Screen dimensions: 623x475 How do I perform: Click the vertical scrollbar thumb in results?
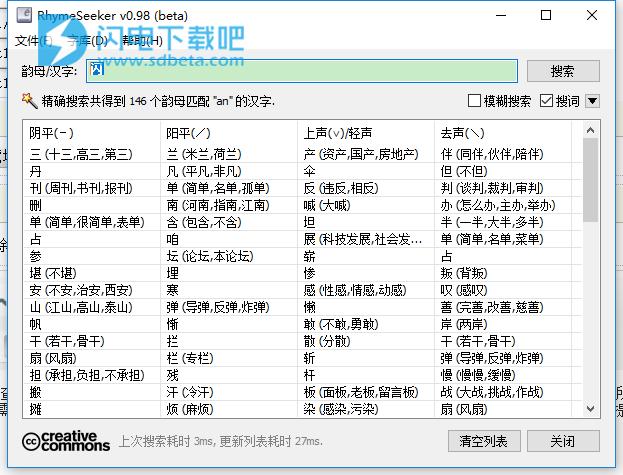pos(590,180)
